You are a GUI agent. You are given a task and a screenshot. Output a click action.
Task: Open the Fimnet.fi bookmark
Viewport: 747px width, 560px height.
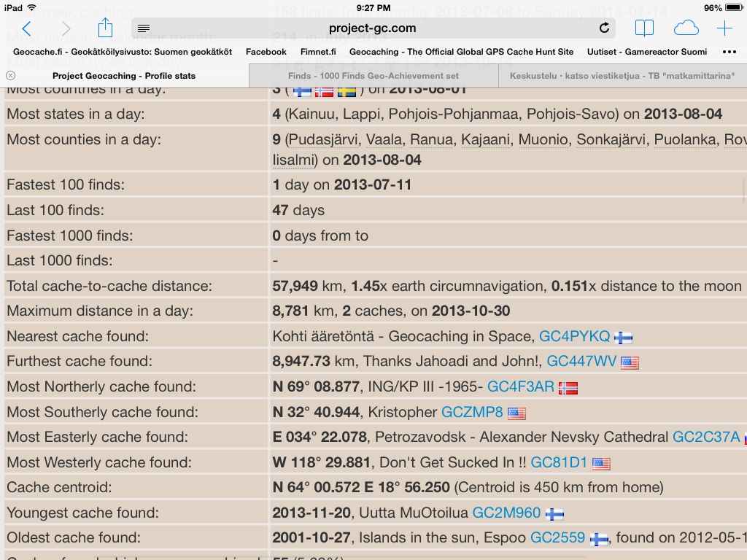point(318,52)
